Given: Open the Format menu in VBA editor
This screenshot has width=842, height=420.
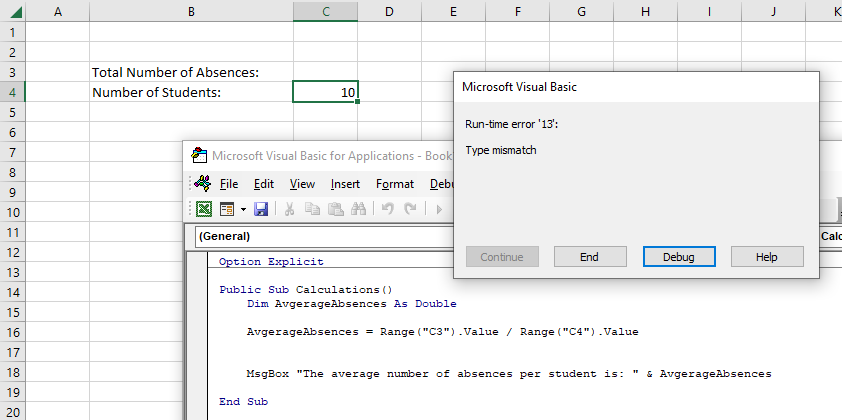Looking at the screenshot, I should tap(395, 184).
